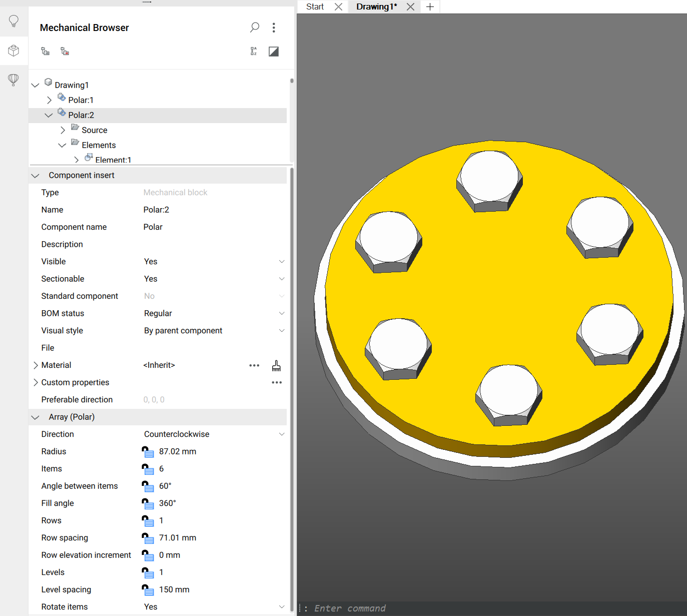This screenshot has width=687, height=616.
Task: Click the Custom properties ellipsis button
Action: tap(277, 382)
